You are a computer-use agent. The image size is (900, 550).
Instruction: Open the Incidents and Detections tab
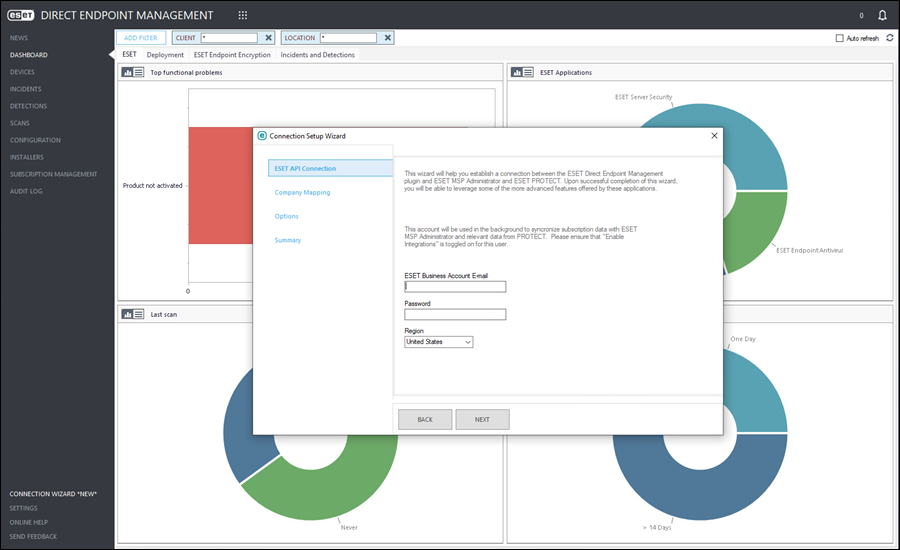coord(317,55)
